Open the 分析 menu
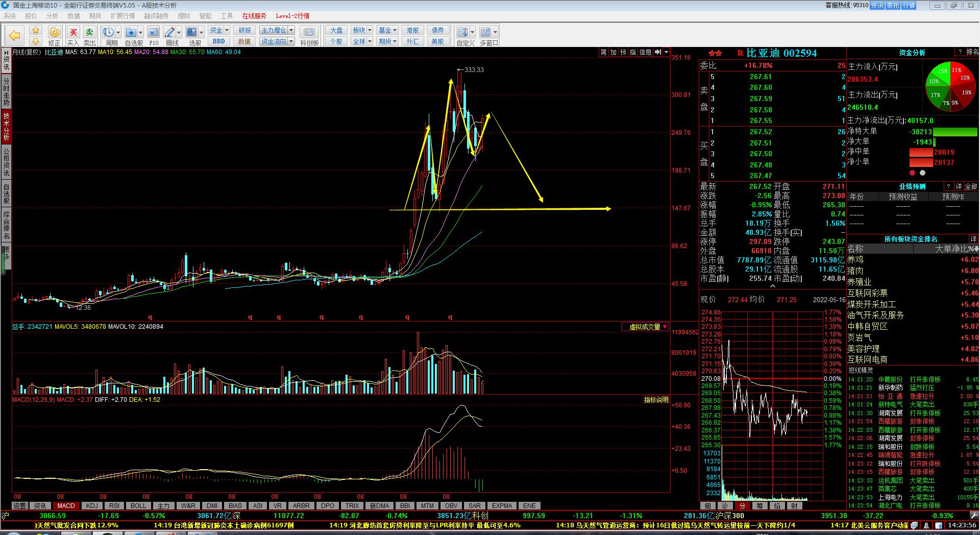 point(53,16)
